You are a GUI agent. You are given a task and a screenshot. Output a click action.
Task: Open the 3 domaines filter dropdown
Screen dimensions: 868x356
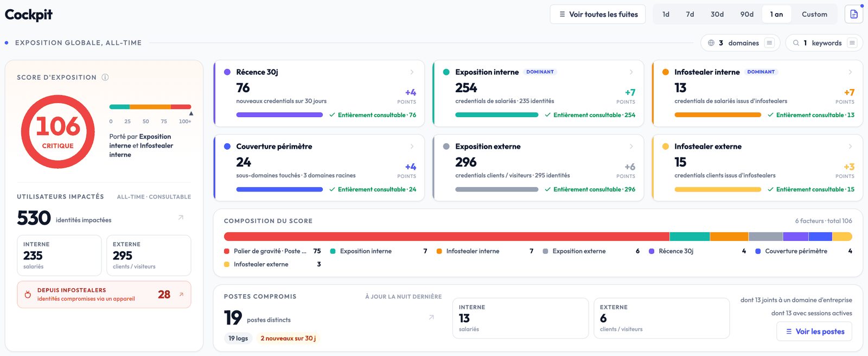pyautogui.click(x=741, y=43)
